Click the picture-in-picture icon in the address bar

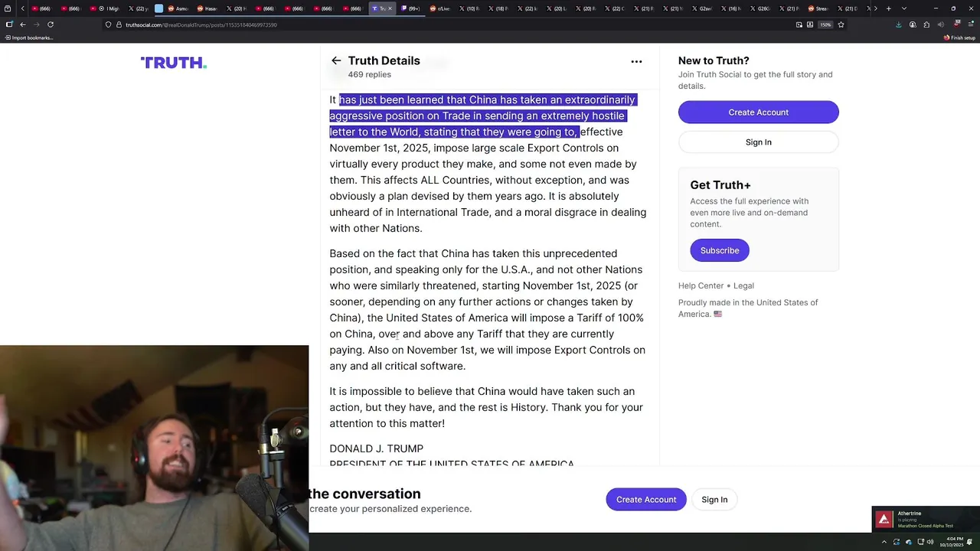(799, 24)
